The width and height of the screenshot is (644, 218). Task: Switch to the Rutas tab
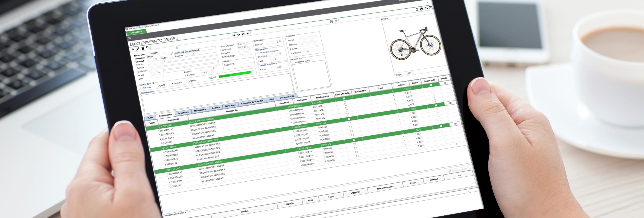[x=150, y=118]
